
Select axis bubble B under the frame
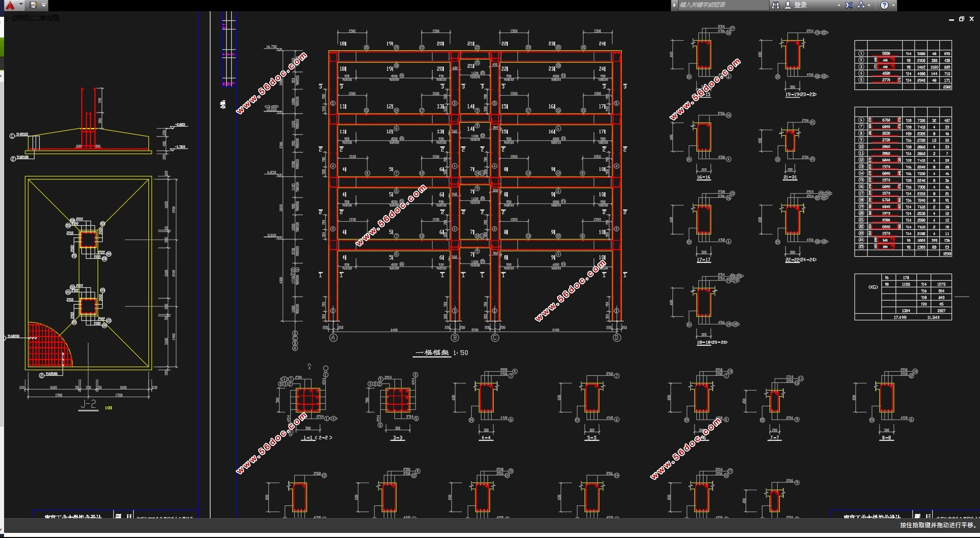455,337
